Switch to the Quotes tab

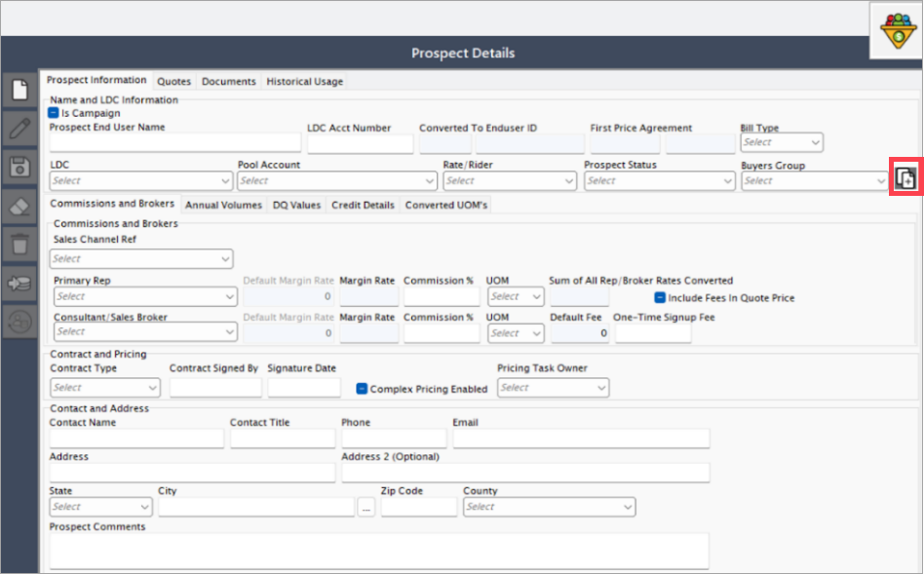[x=173, y=81]
